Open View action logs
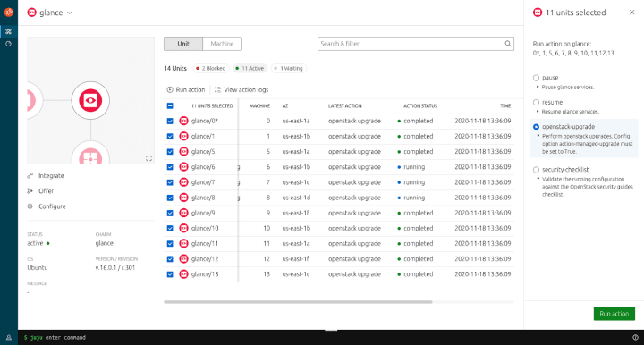The image size is (644, 345). pos(241,89)
